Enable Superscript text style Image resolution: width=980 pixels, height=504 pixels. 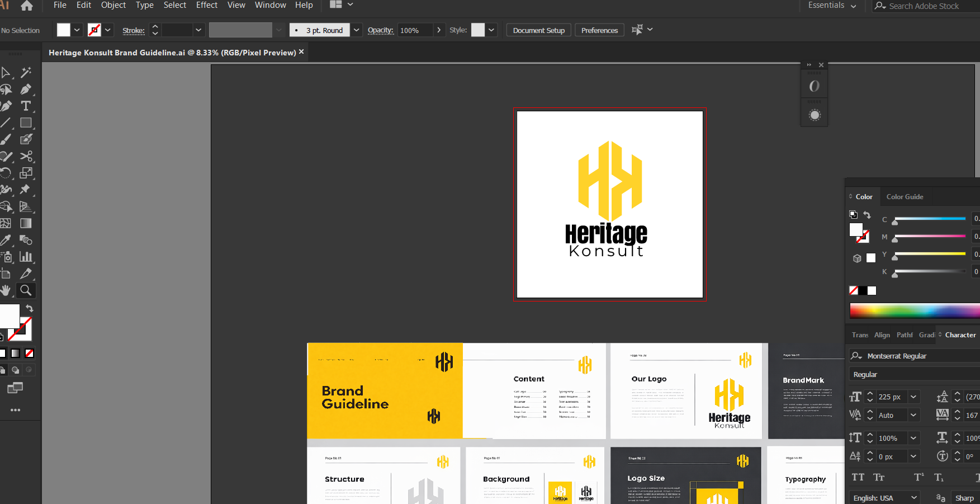[x=919, y=477]
